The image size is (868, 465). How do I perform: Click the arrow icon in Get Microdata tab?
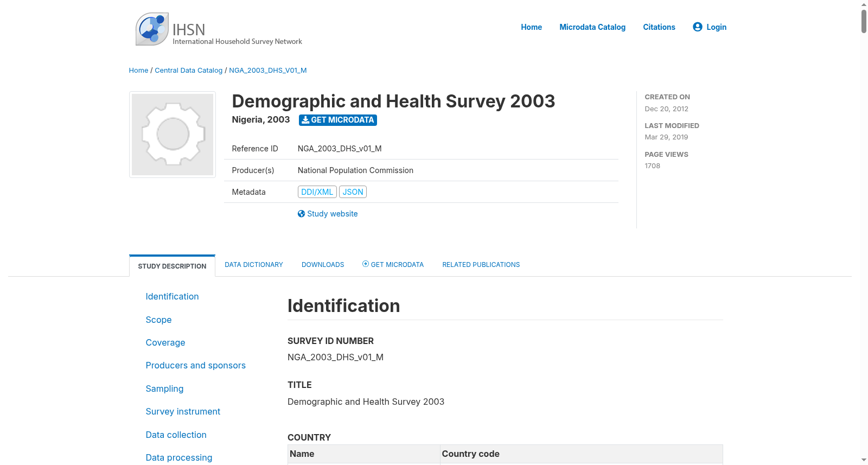(x=366, y=264)
